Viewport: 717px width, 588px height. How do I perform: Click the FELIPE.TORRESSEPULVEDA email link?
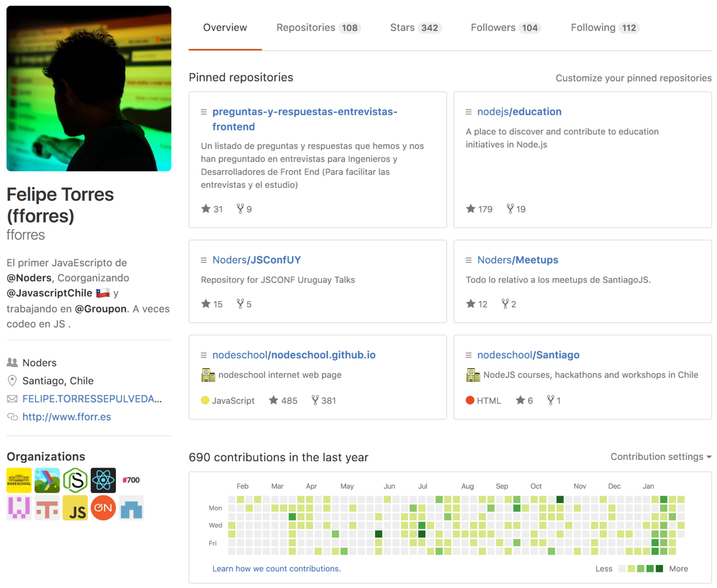[x=92, y=399]
